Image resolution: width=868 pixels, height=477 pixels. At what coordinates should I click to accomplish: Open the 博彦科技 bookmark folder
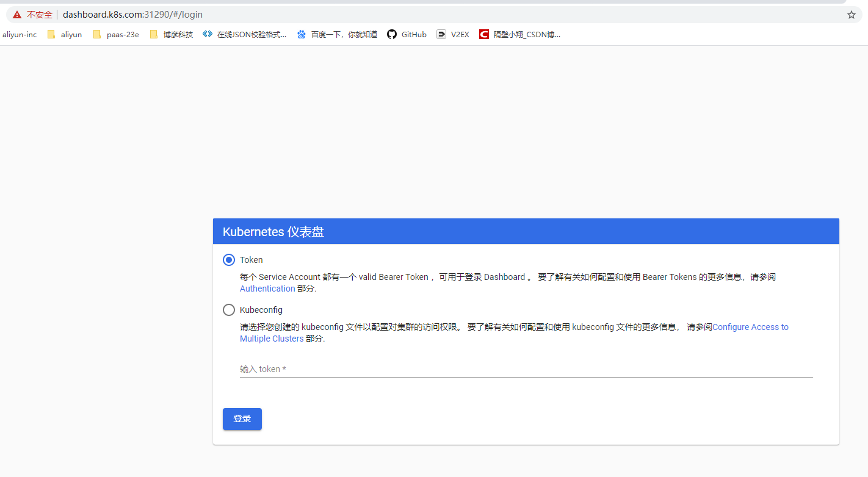tap(172, 35)
